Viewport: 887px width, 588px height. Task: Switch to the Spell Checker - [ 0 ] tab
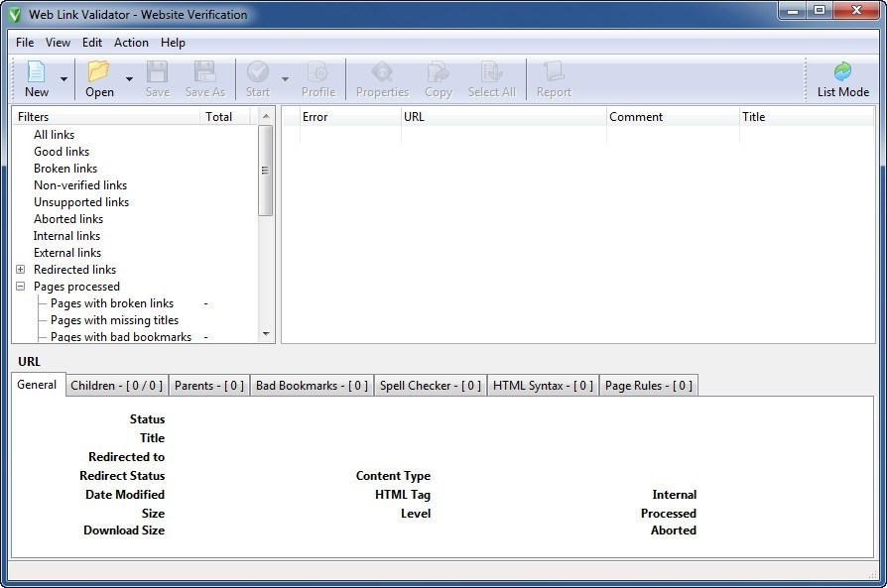(x=431, y=386)
